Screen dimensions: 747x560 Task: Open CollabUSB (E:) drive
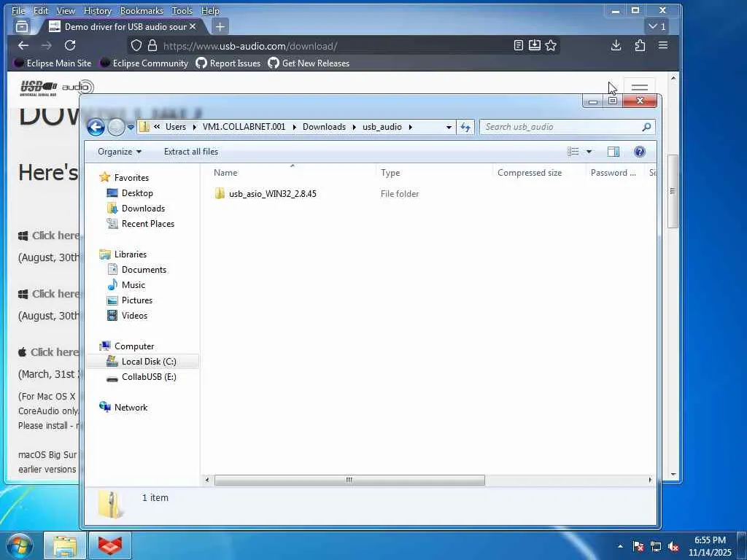tap(149, 377)
